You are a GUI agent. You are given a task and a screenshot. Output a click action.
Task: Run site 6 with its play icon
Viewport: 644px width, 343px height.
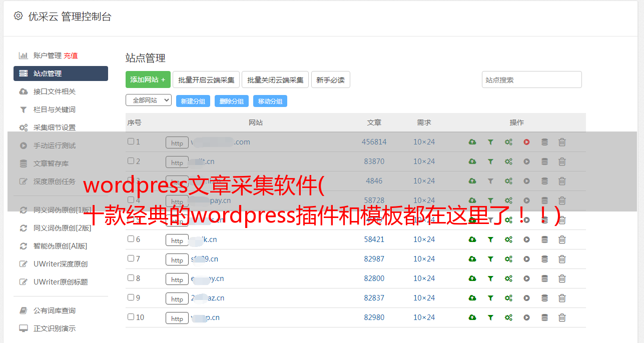[x=526, y=239]
